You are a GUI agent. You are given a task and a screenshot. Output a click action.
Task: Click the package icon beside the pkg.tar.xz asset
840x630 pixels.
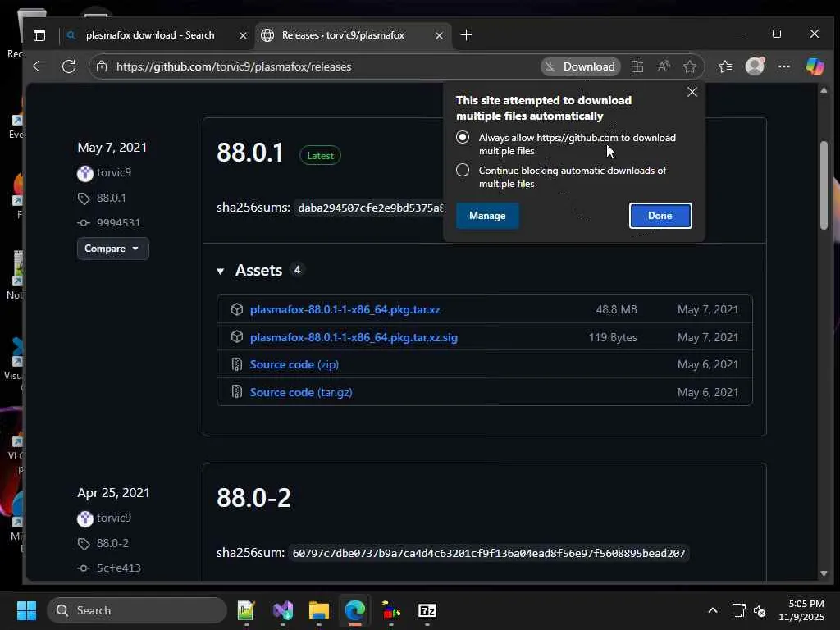[237, 309]
